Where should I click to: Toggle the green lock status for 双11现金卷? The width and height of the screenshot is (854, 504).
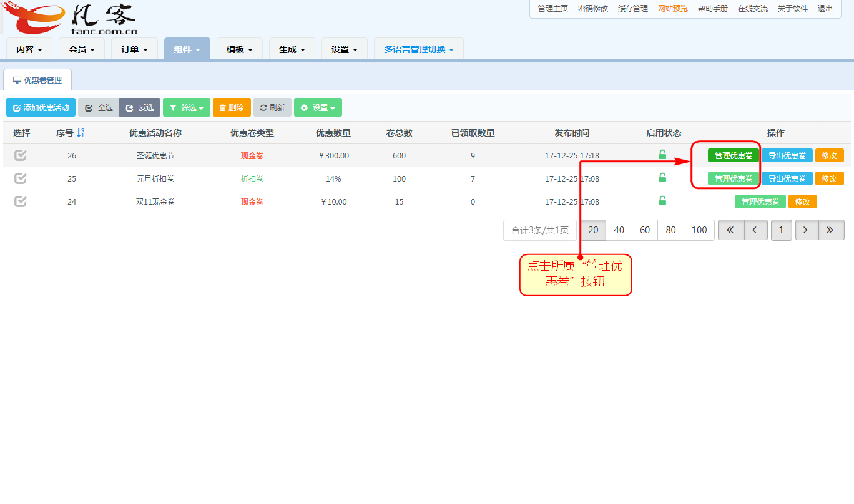(662, 201)
